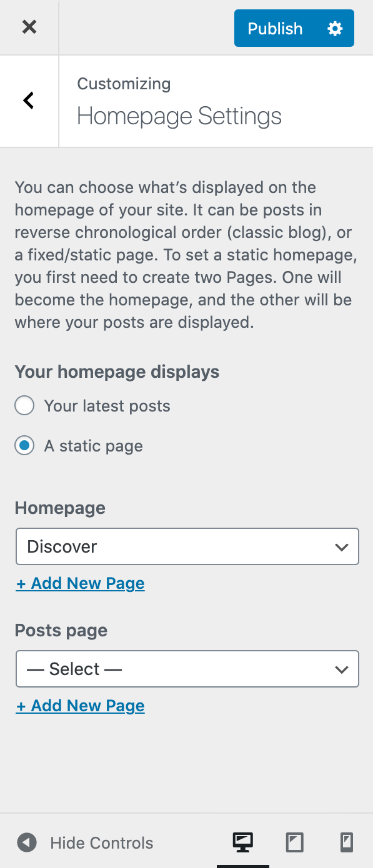Open the Homepage dropdown chevron
Image resolution: width=373 pixels, height=868 pixels.
click(x=341, y=546)
